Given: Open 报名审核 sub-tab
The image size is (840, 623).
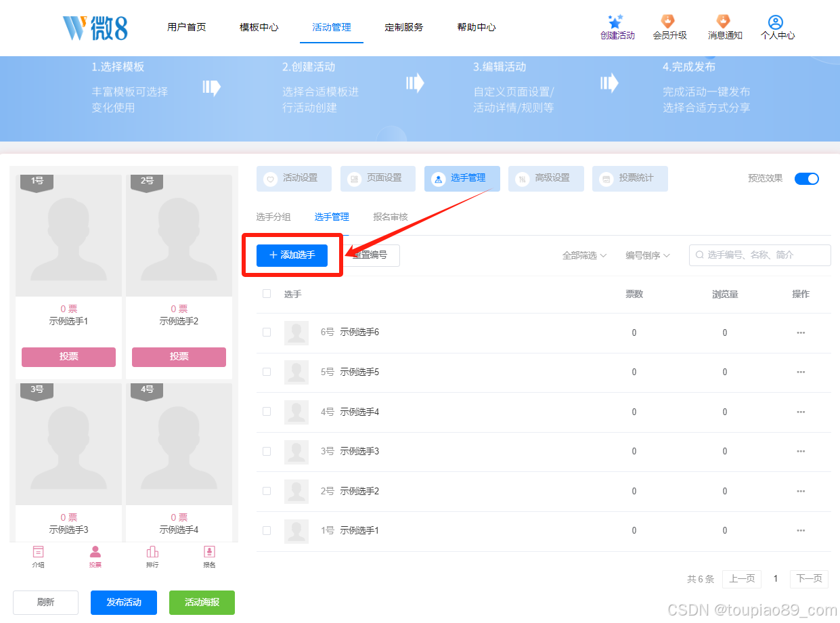Looking at the screenshot, I should tap(391, 217).
